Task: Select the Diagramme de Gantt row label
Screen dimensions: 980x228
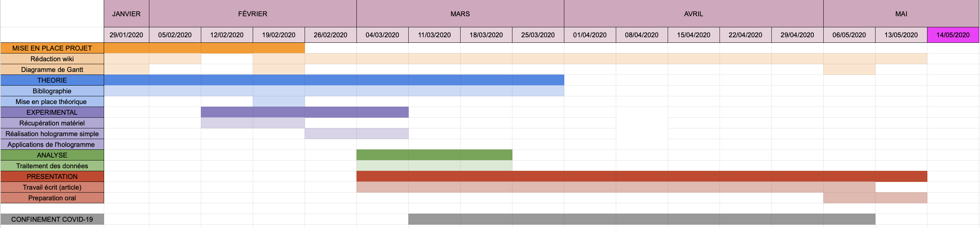Action: click(x=52, y=69)
